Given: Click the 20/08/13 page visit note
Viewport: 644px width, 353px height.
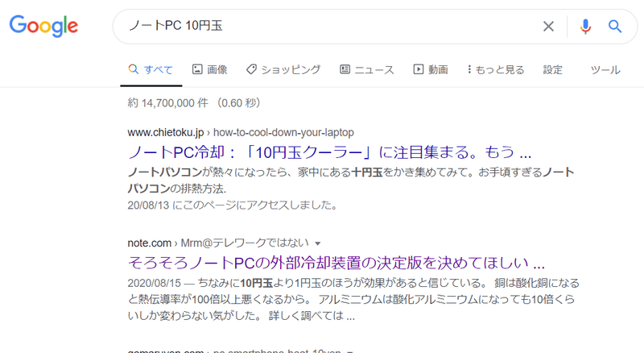Looking at the screenshot, I should pyautogui.click(x=233, y=205).
